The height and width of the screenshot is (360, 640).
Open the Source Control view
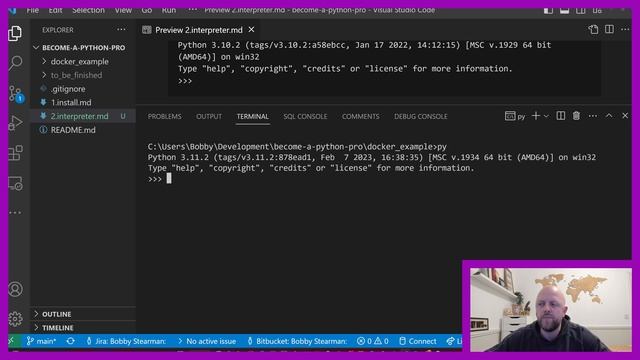[16, 93]
